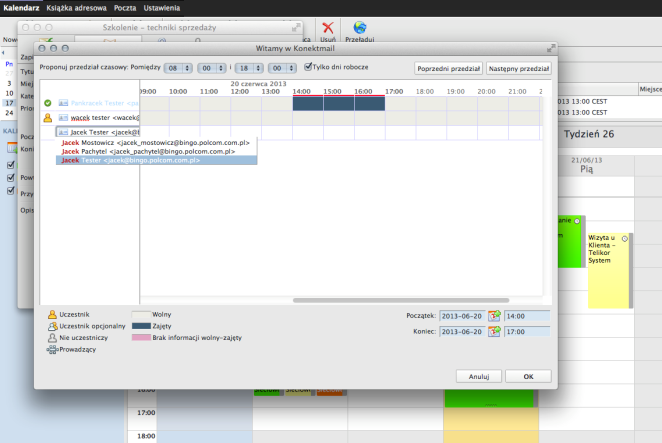Click the Nie uczestniczy legend icon

tap(52, 338)
